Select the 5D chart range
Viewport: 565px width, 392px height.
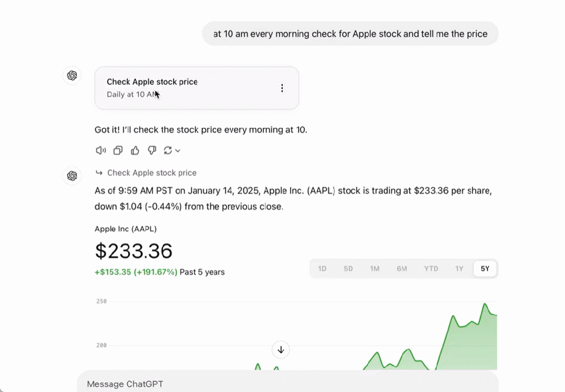(348, 268)
